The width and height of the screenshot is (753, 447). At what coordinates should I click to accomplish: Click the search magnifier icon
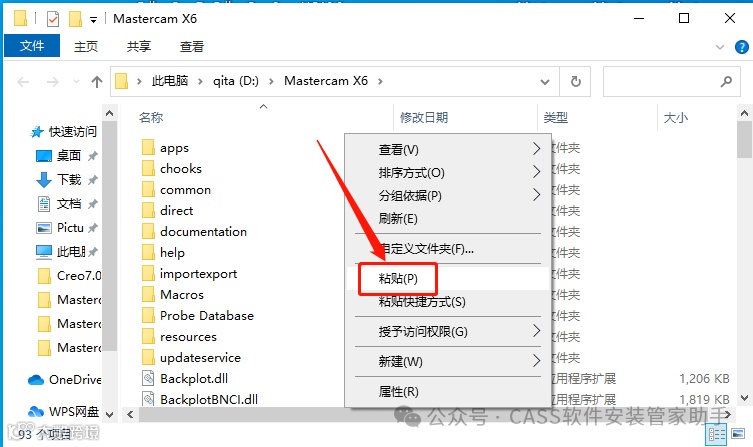coord(726,82)
